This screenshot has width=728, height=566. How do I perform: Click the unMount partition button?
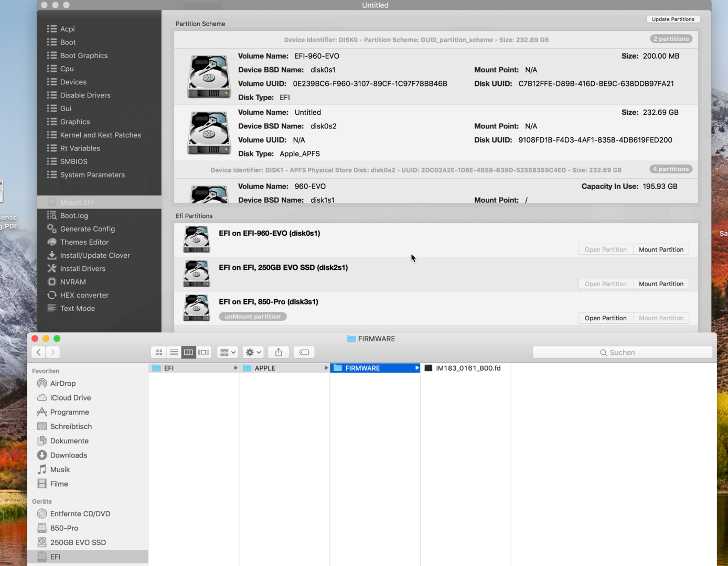[x=253, y=317]
